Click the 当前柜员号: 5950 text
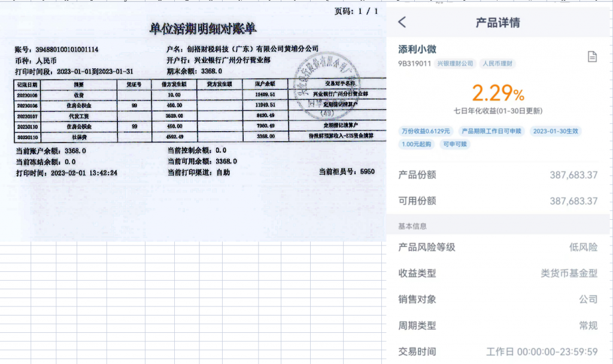Viewport: 613px width, 364px height. click(347, 172)
